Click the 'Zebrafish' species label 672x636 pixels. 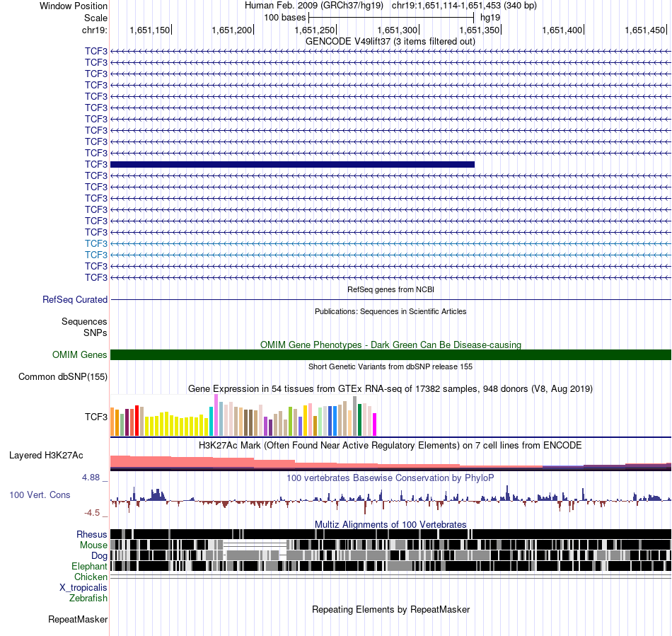pyautogui.click(x=88, y=598)
